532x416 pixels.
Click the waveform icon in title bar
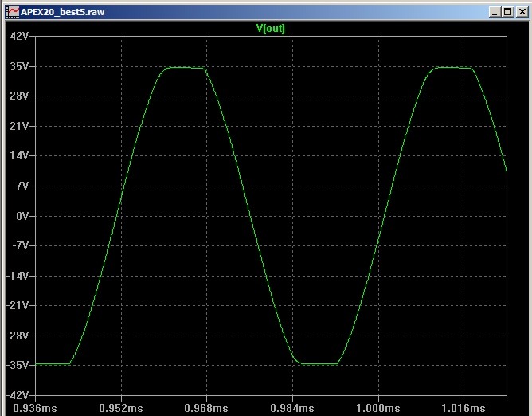(13, 12)
